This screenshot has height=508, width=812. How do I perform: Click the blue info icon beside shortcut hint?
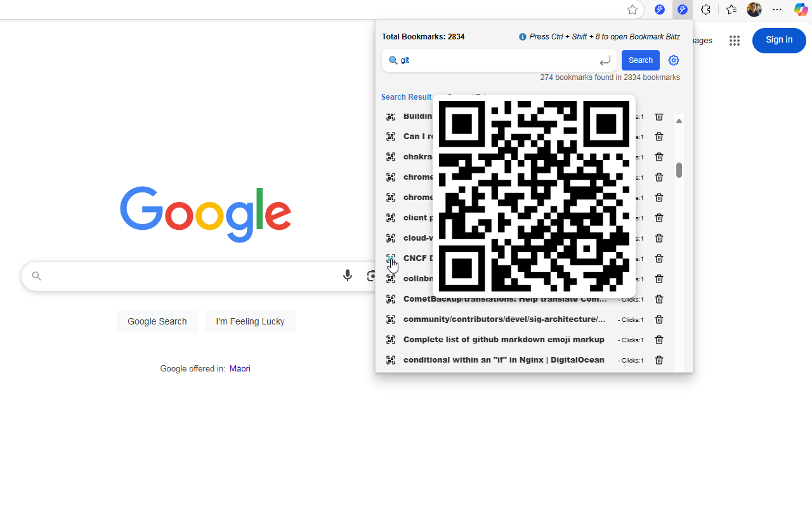point(523,37)
